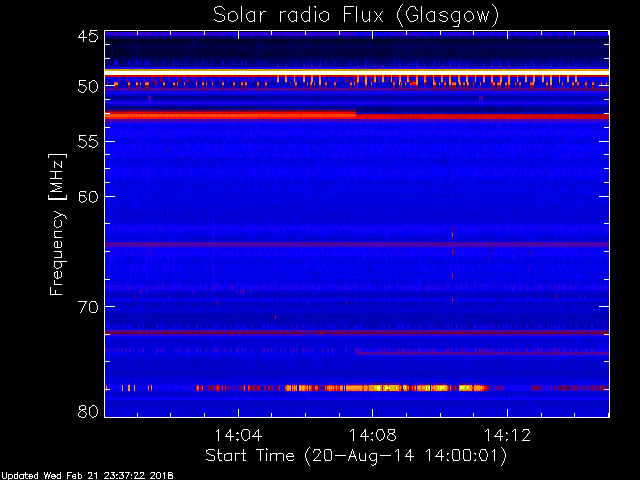Select the 70 MHz frequency axis label
The width and height of the screenshot is (640, 480).
(88, 307)
